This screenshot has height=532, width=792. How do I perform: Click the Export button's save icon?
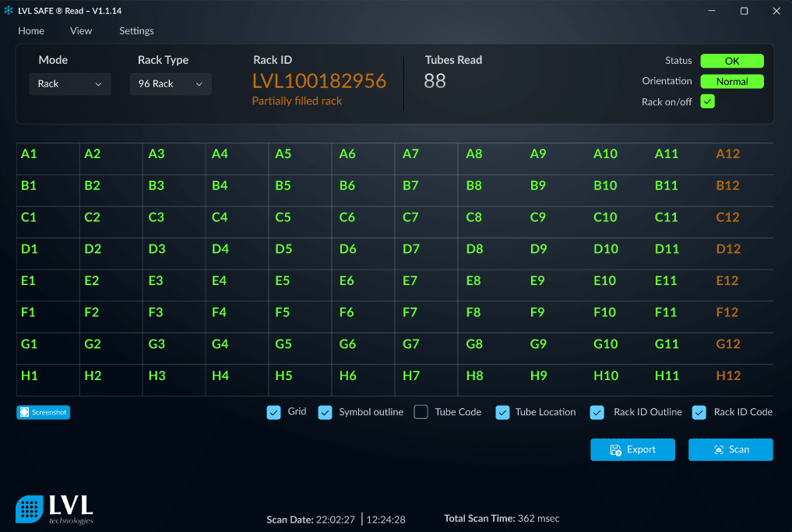(615, 450)
